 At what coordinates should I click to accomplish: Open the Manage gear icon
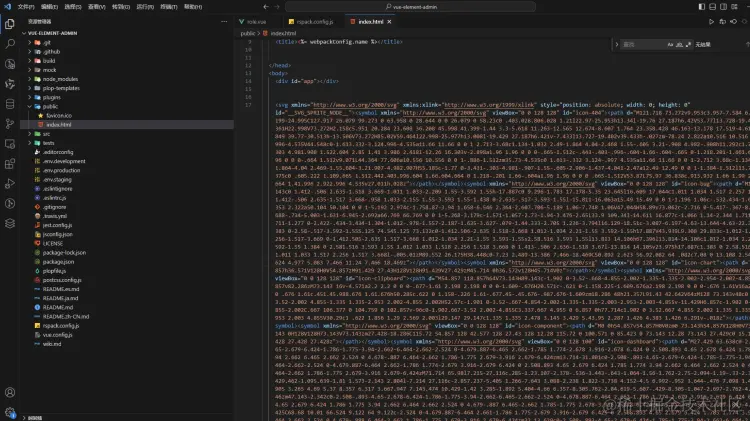[x=10, y=412]
